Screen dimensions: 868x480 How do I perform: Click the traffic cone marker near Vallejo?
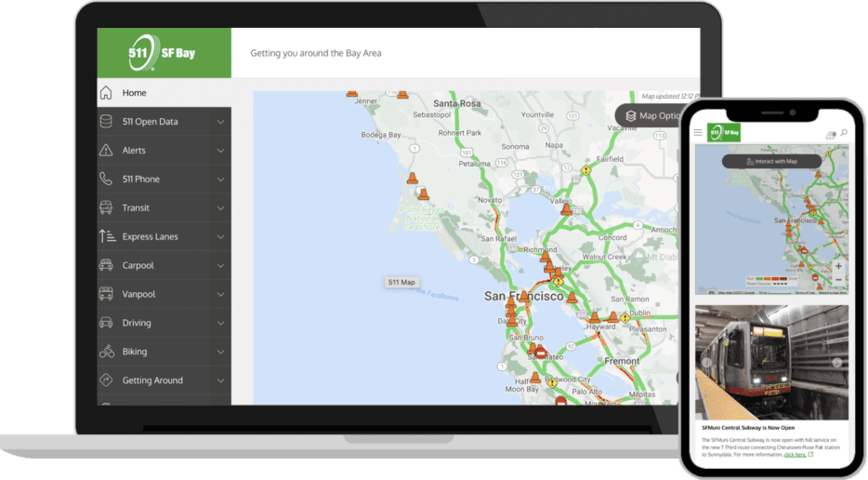click(x=566, y=208)
